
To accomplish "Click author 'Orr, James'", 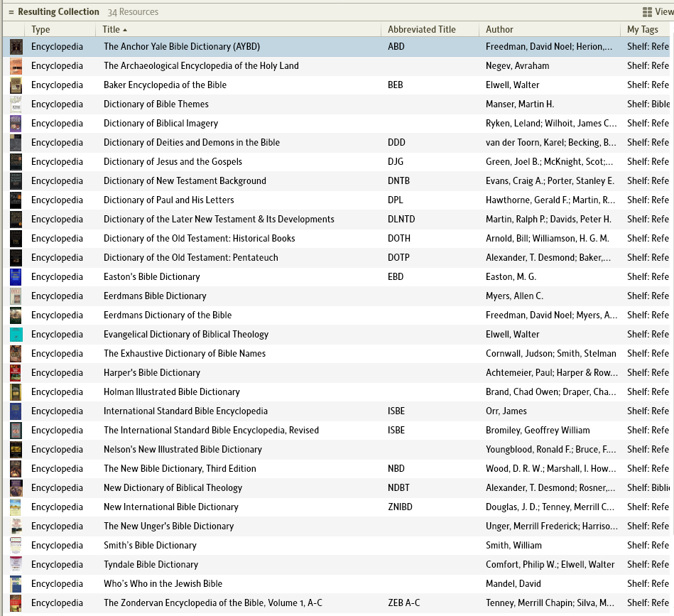I will [x=506, y=411].
